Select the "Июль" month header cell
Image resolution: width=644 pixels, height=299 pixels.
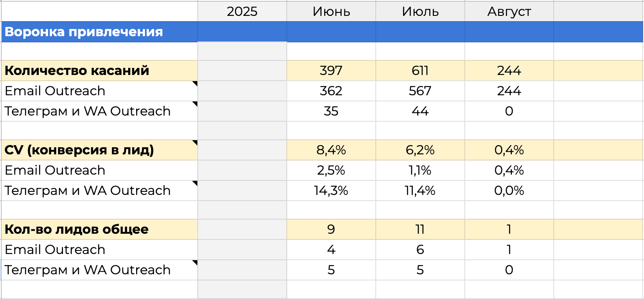(420, 11)
